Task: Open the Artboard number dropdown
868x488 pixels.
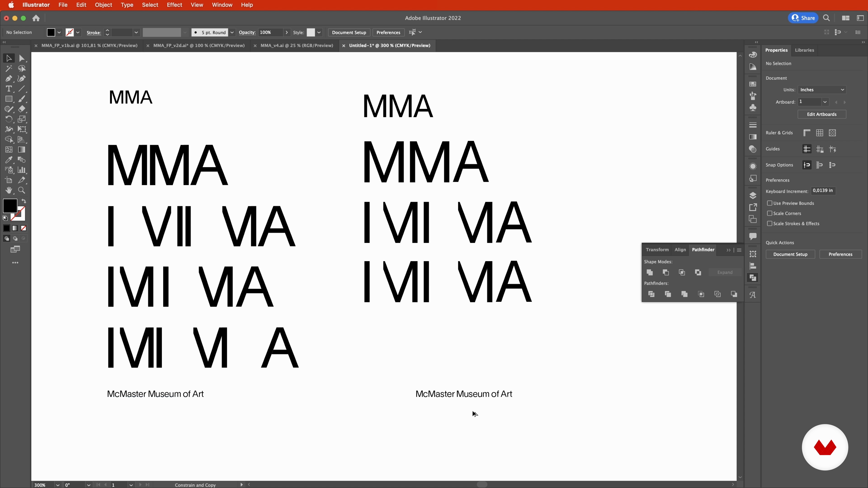Action: [825, 102]
